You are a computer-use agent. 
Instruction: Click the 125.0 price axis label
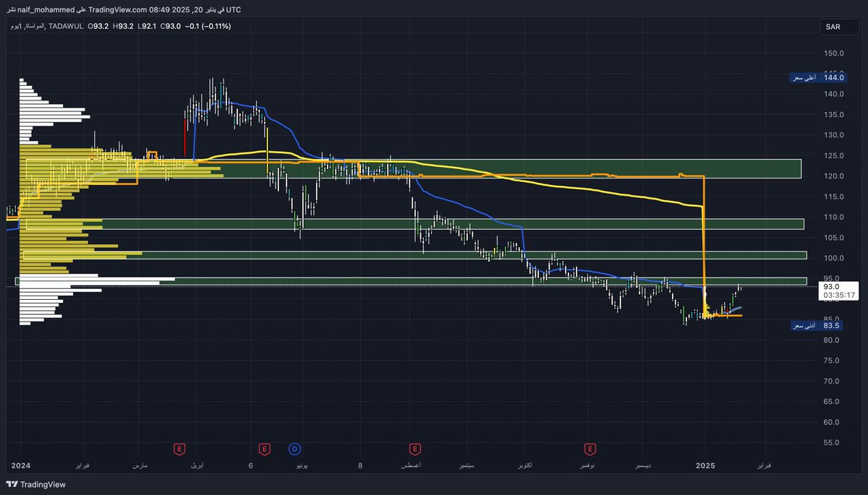[834, 155]
